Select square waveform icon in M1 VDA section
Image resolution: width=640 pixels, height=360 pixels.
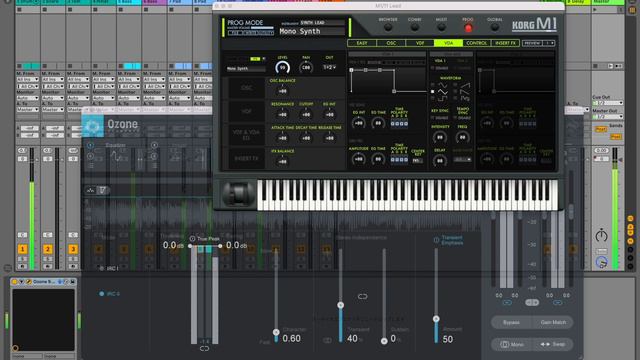coord(442,98)
